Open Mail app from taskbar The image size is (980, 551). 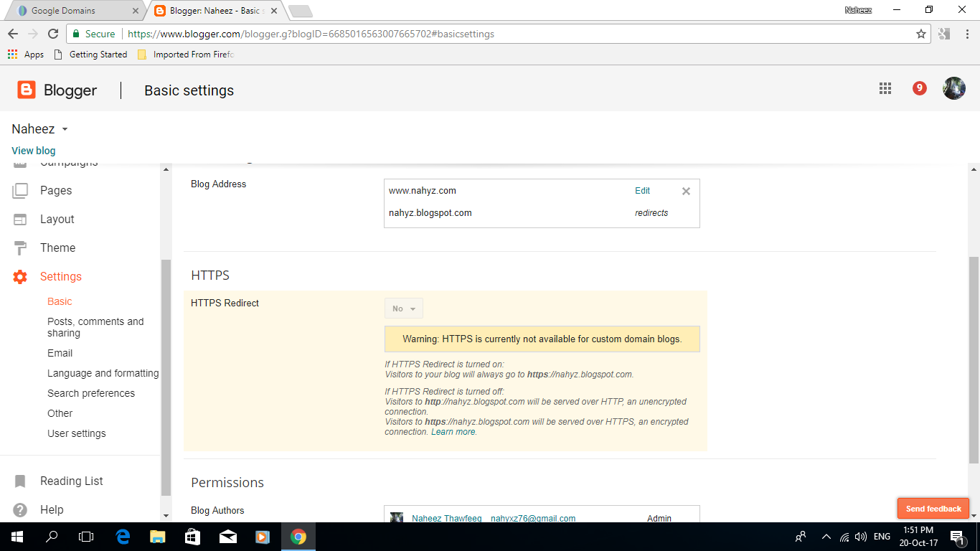click(x=228, y=537)
